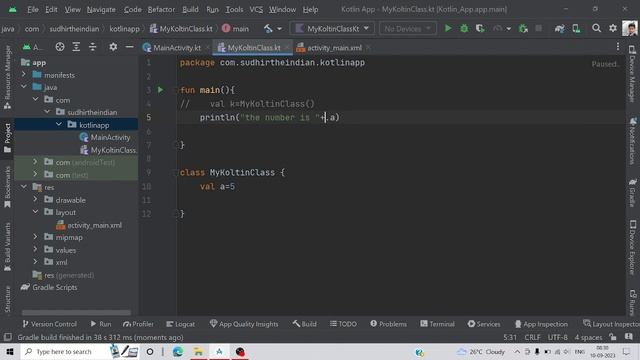The image size is (640, 360).
Task: Click the Attach Debugger to Android Process icon
Action: tap(523, 29)
